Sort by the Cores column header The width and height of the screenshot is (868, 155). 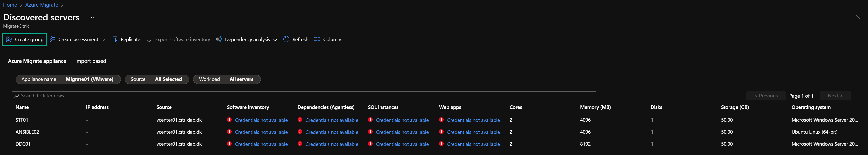[x=516, y=107]
